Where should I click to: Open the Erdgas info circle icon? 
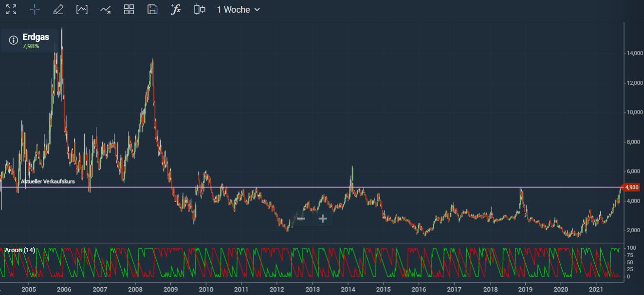pyautogui.click(x=12, y=40)
